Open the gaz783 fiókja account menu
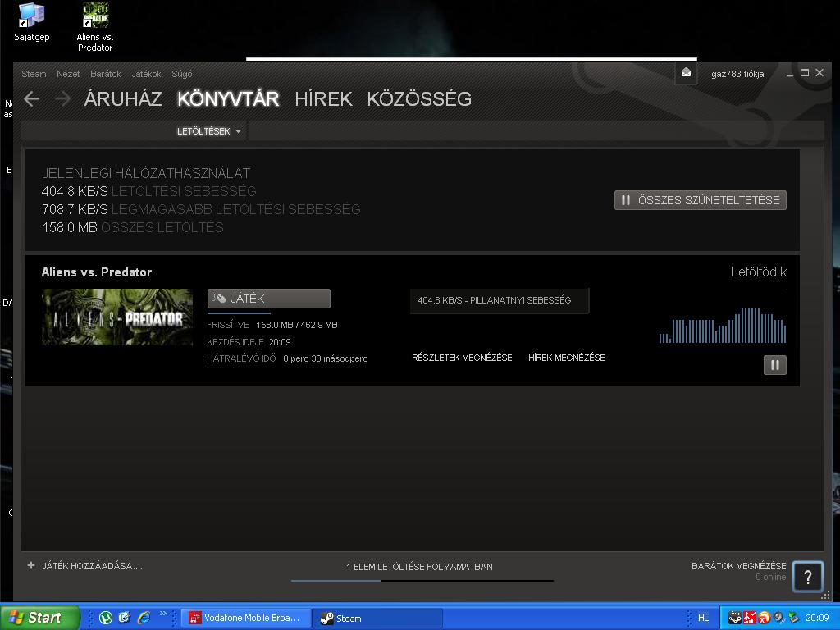 (x=737, y=74)
